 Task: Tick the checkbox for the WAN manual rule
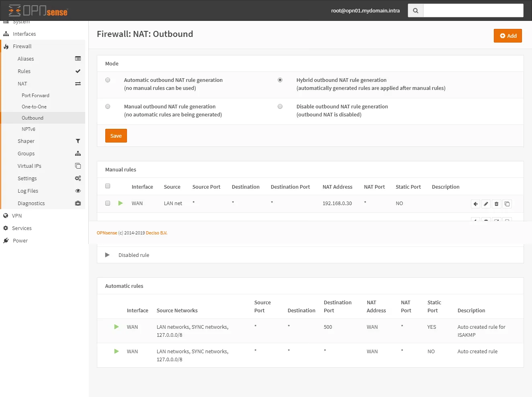(x=108, y=203)
